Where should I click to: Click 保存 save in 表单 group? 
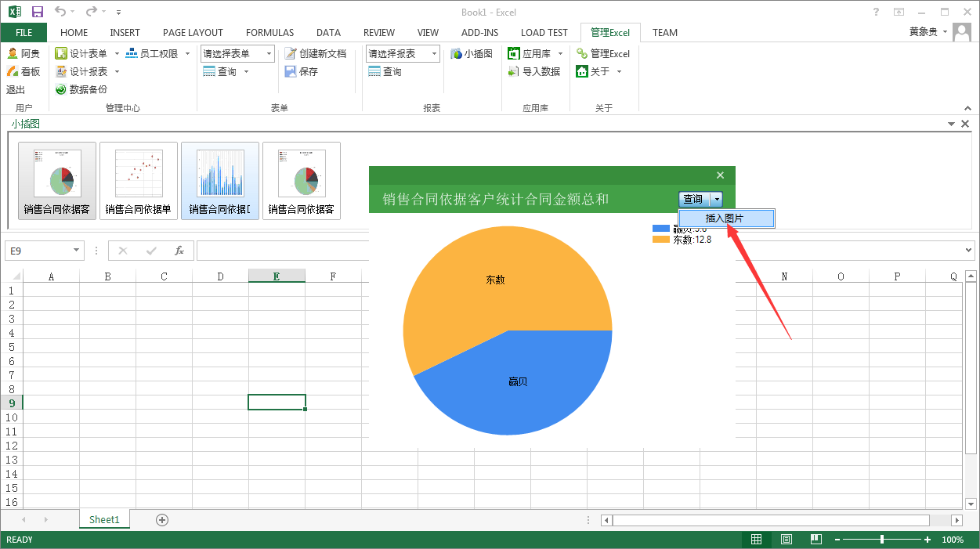tap(301, 71)
